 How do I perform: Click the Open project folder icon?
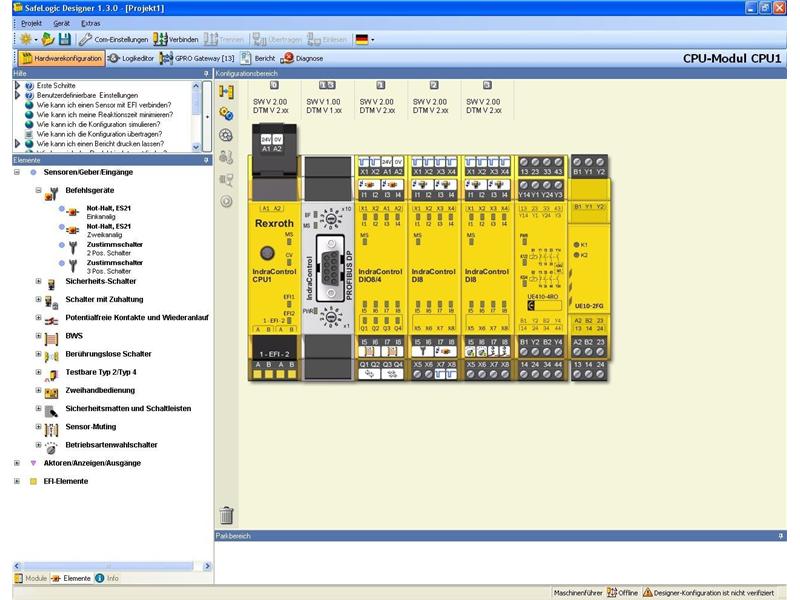point(48,39)
